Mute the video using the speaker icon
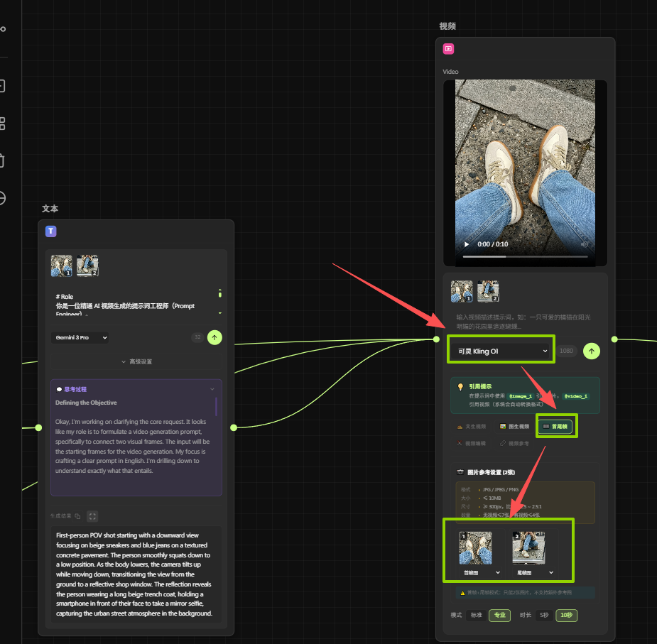This screenshot has width=657, height=644. click(585, 244)
